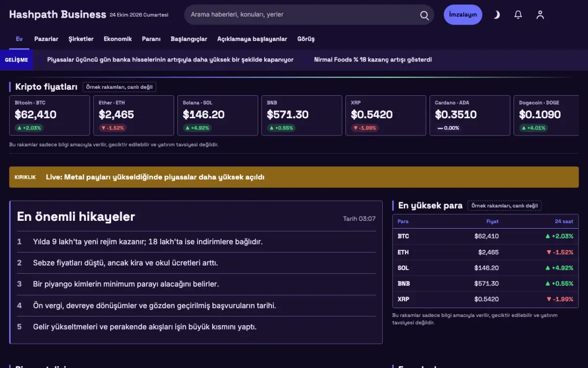Go to the Pazarlar tab
Screen dimensions: 588x368
tap(46, 39)
